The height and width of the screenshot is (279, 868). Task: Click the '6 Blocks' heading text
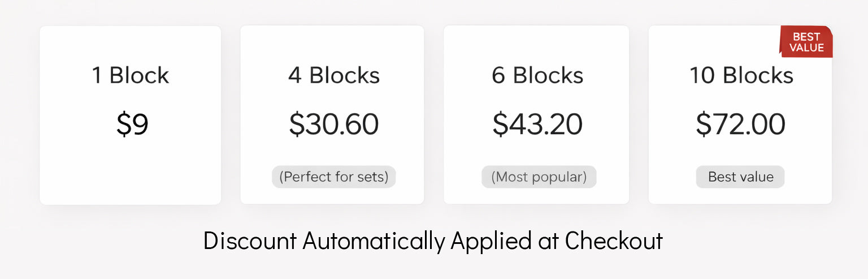pos(537,75)
